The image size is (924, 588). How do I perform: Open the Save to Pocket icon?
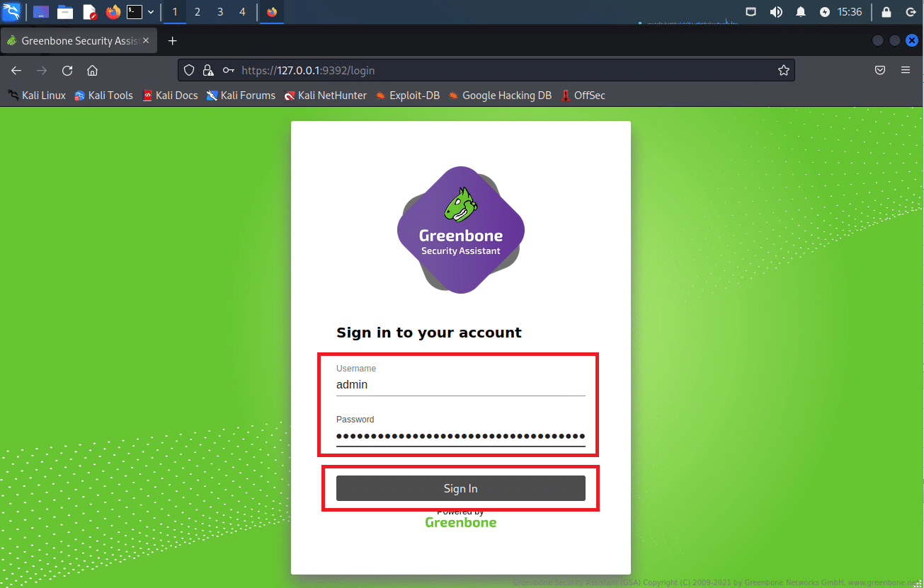pos(880,70)
